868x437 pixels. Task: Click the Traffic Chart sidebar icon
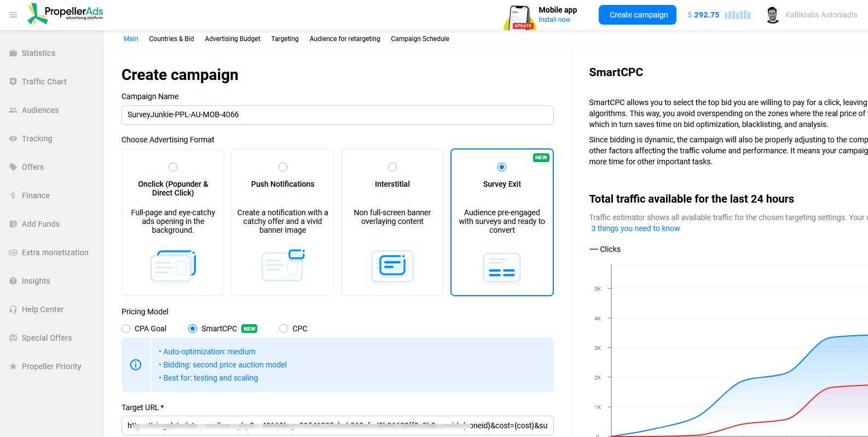[13, 82]
